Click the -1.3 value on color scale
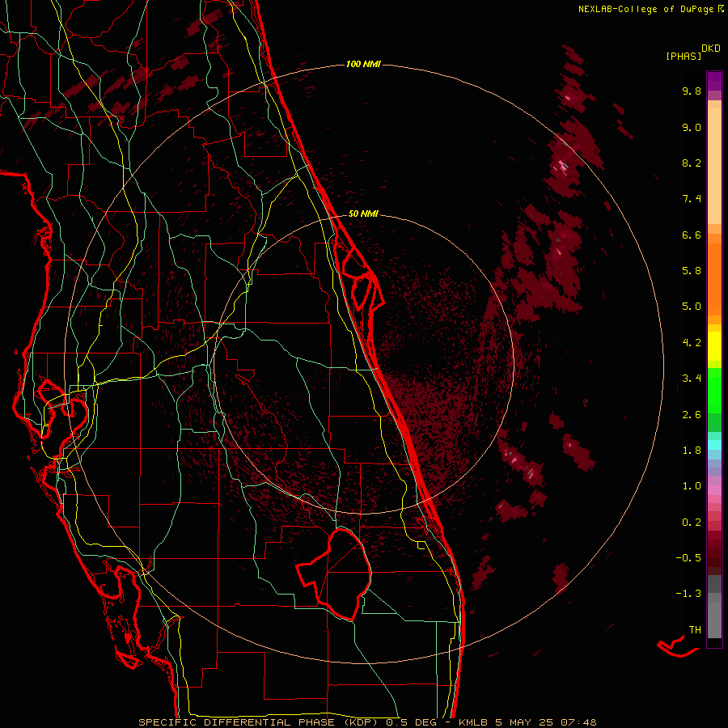The image size is (728, 728). [x=688, y=594]
